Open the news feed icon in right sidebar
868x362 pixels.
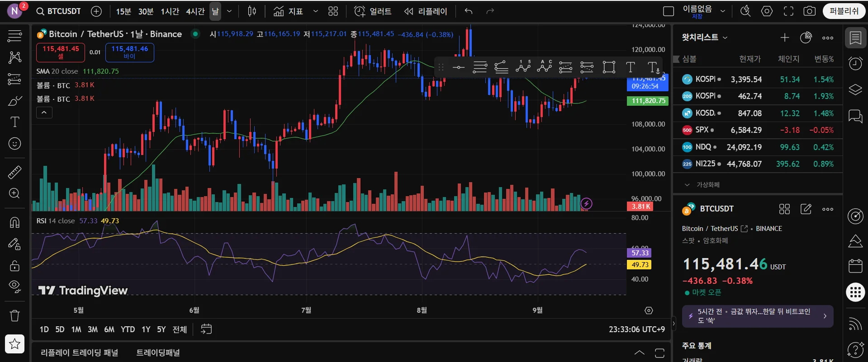[855, 324]
